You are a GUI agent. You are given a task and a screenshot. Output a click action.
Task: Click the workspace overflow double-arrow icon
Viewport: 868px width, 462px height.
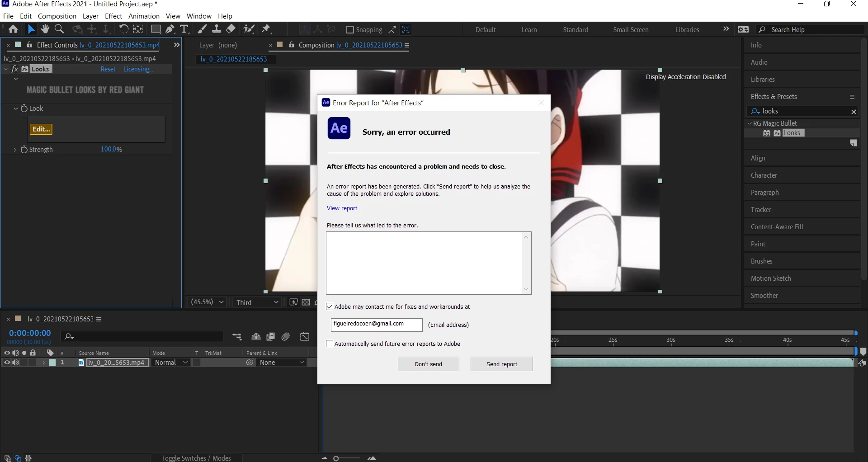coord(726,29)
